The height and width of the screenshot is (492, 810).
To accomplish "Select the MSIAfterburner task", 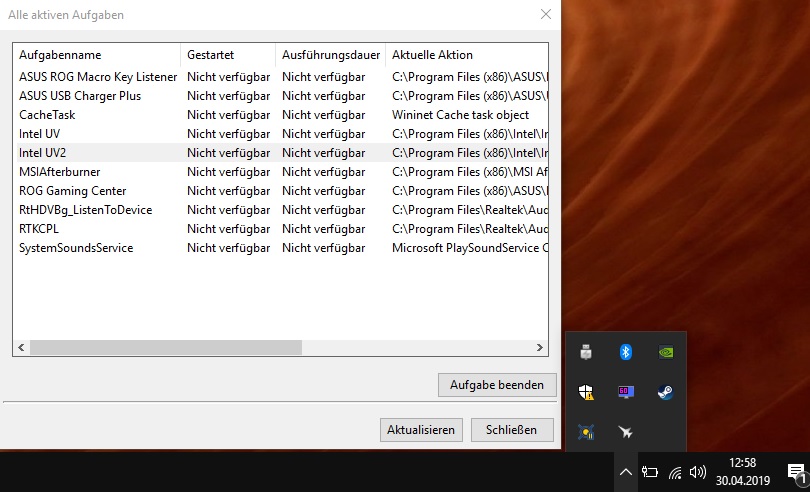I will pos(59,172).
